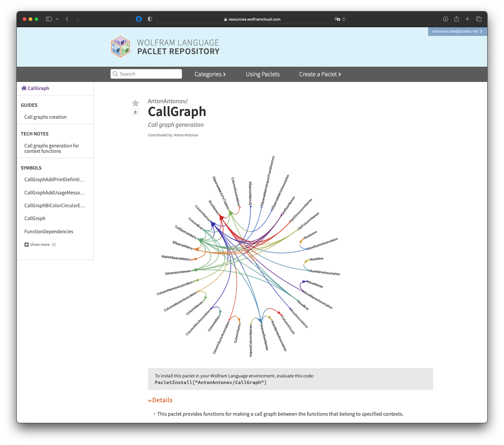
Task: Click the magnifying glass search icon
Action: [x=115, y=74]
